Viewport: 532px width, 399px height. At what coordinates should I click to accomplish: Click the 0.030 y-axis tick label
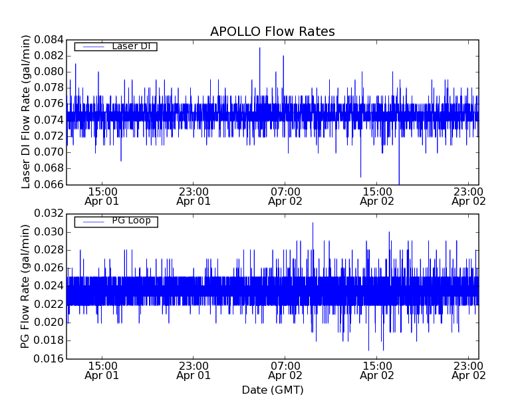coord(49,232)
